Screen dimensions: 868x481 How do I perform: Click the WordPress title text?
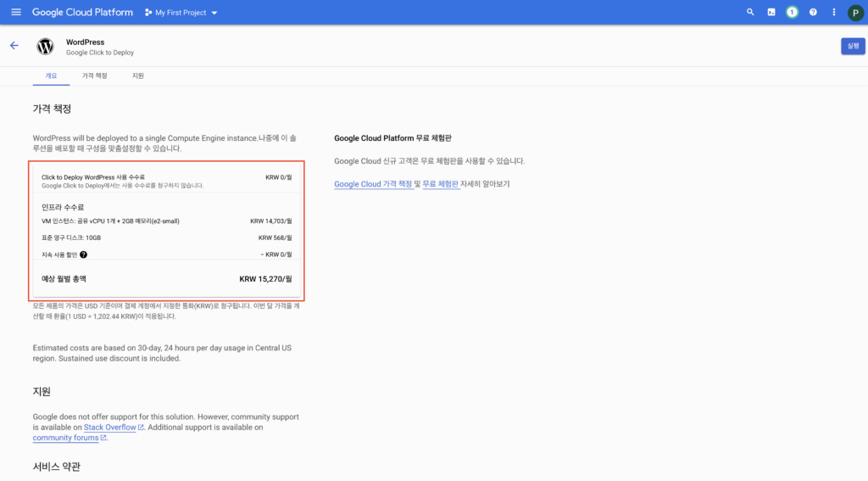[x=86, y=42]
